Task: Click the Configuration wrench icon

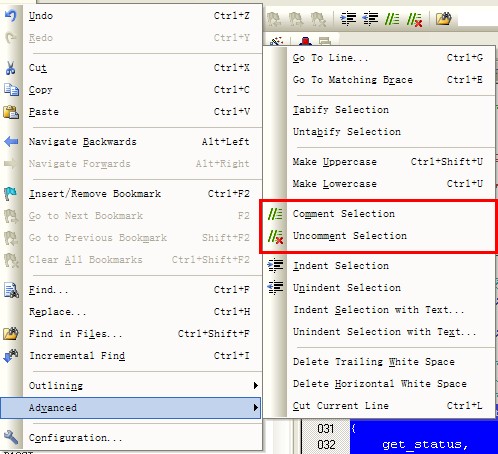Action: click(11, 437)
